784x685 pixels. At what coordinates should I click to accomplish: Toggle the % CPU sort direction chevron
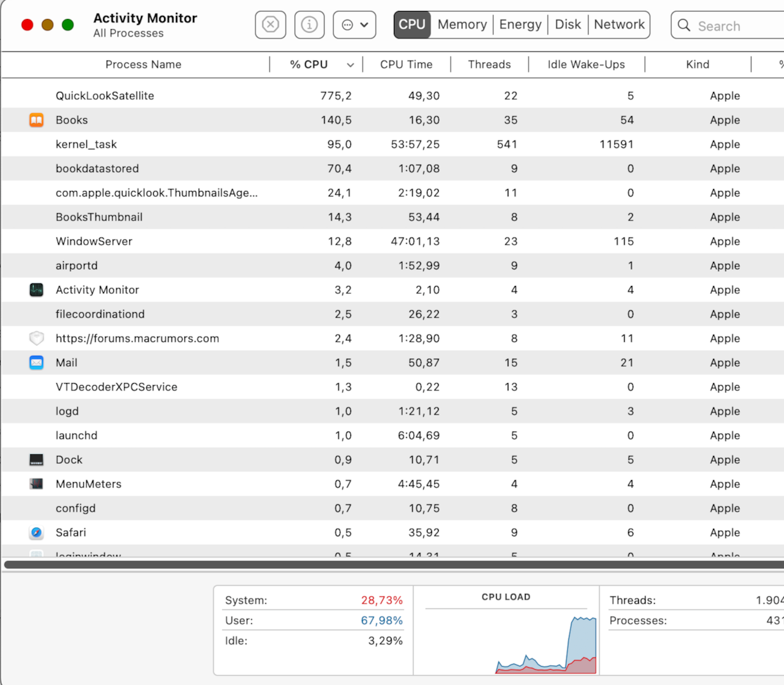(x=350, y=65)
